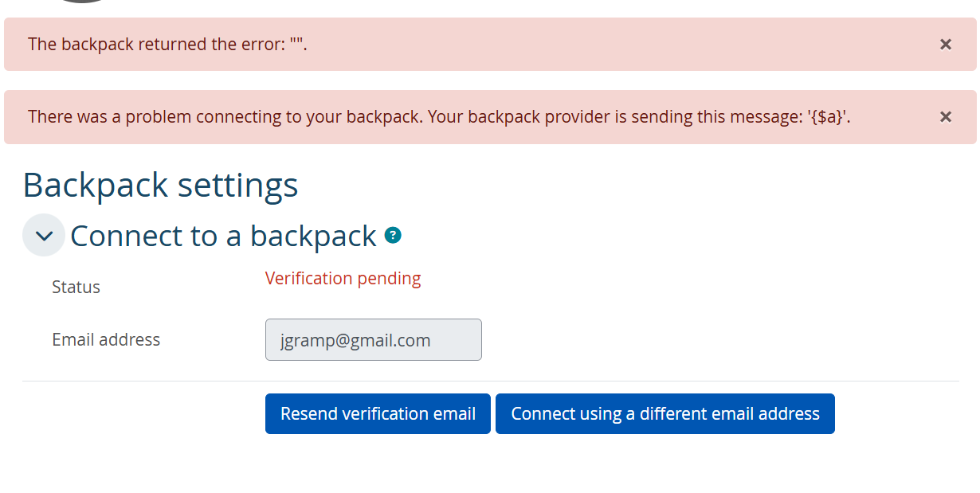Select the 'Verification pending' status text
Screen dimensions: 980x493
(x=343, y=278)
